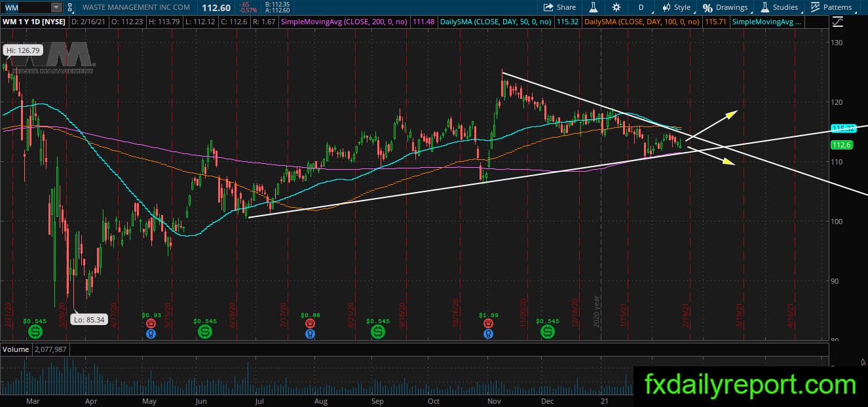This screenshot has width=868, height=407.
Task: Open the Patterns menu
Action: click(x=831, y=7)
